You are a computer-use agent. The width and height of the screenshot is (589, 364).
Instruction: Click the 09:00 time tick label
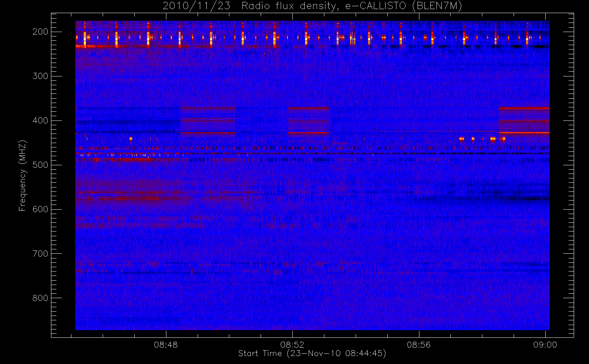tap(545, 345)
